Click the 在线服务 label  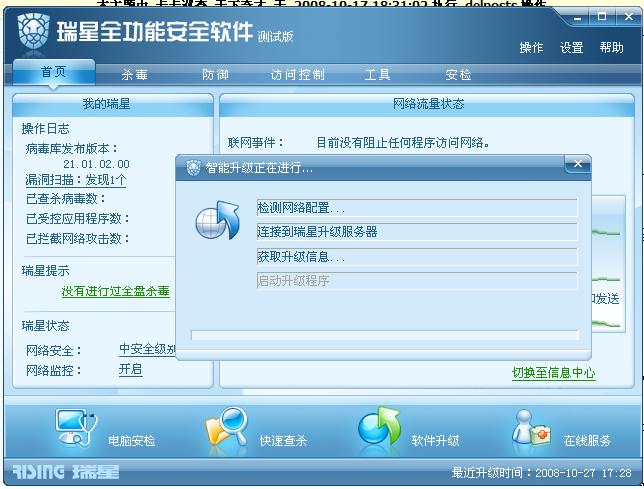587,441
